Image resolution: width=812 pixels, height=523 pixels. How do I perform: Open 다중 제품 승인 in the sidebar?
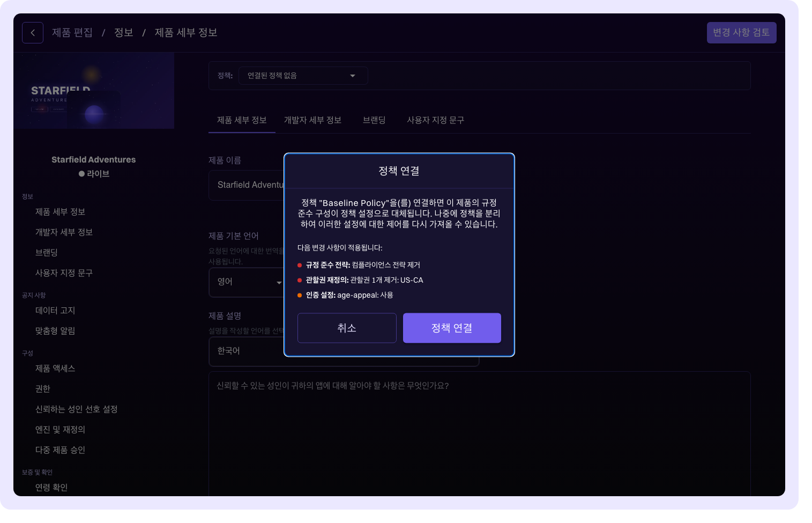coord(60,450)
